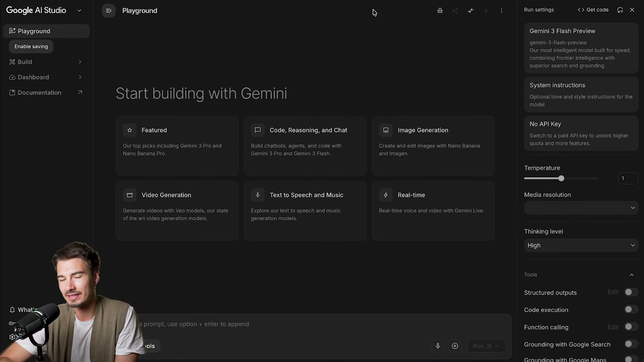Toggle Grounding with Google Search switch

tap(631, 344)
